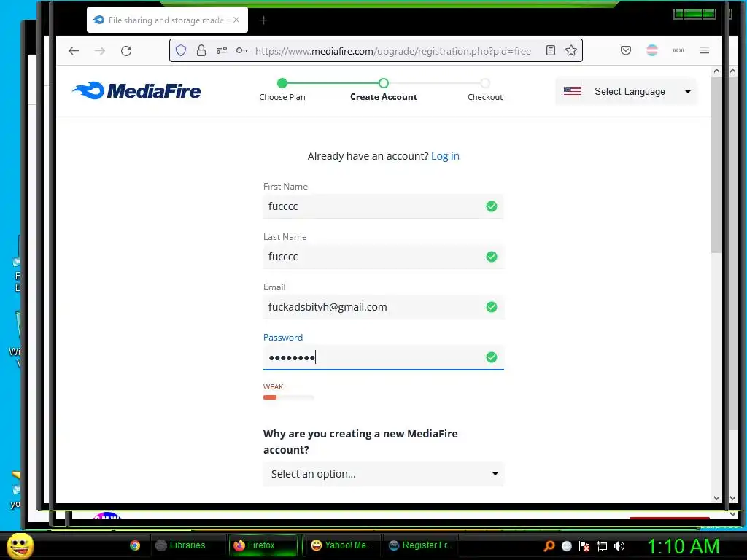Image resolution: width=747 pixels, height=560 pixels.
Task: Focus the Email input field
Action: (384, 307)
